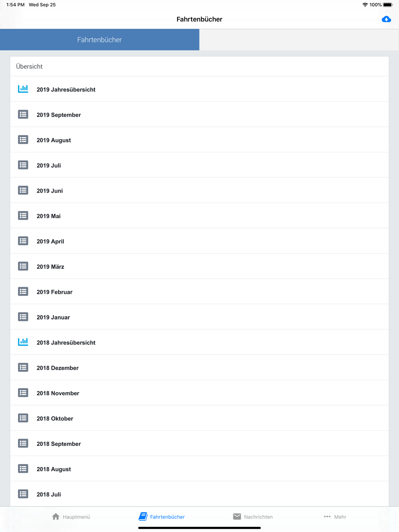Open the Mehr options tab

[335, 516]
